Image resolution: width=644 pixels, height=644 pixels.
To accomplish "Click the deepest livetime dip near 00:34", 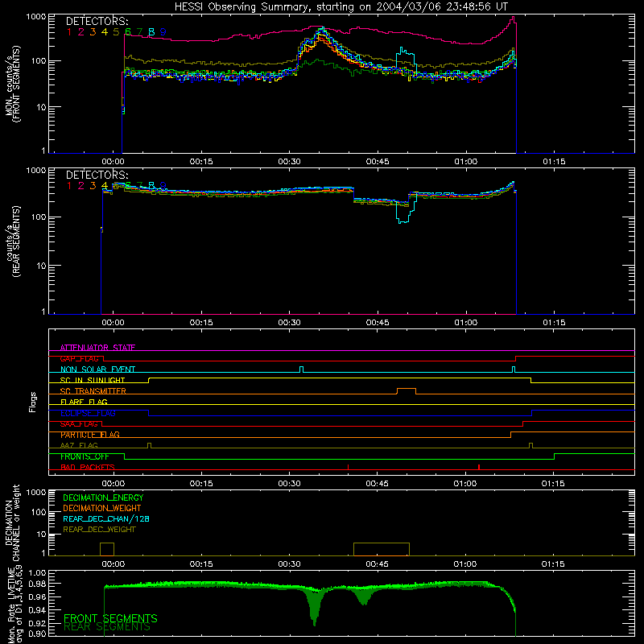I will [315, 609].
